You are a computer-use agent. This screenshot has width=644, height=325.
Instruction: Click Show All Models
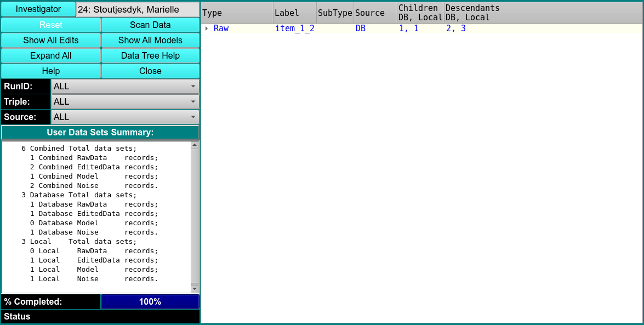point(150,41)
